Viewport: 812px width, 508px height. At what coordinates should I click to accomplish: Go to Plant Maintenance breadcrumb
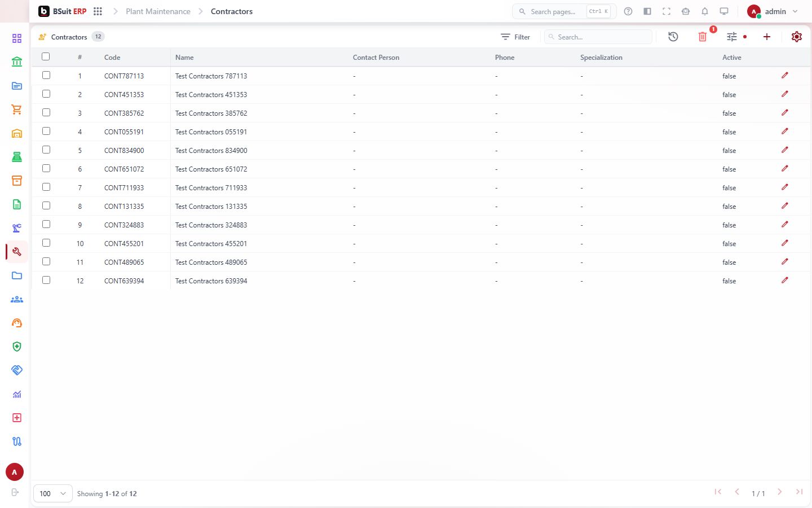tap(158, 11)
